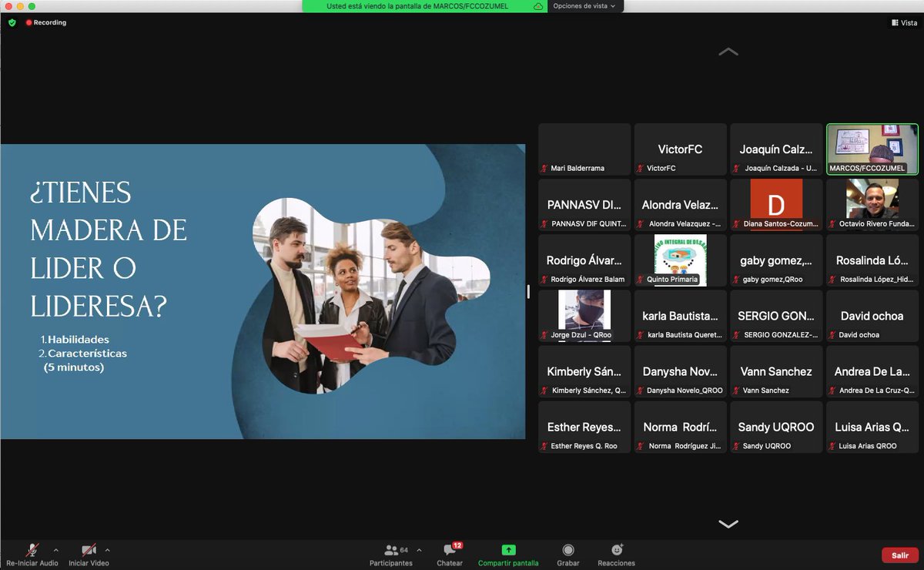Screen dimensions: 924x570
Task: Click the Mari Balderrama participant tile
Action: (x=584, y=149)
